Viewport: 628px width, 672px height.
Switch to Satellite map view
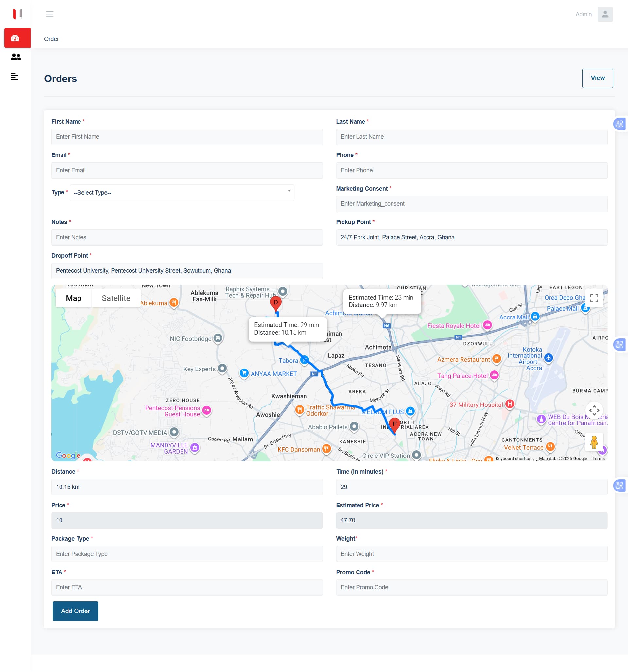(x=116, y=298)
